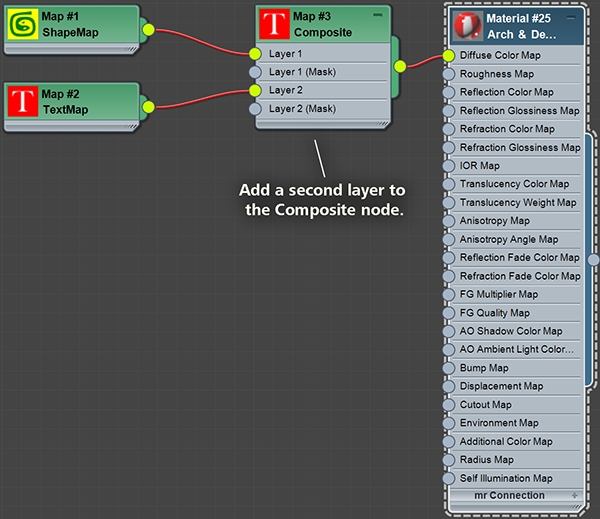
Task: Click the Layer 1 (Mask) input socket
Action: click(x=255, y=72)
